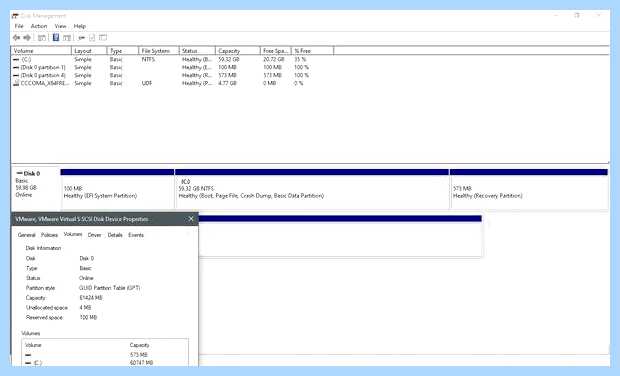Open the File menu
This screenshot has height=376, width=620.
(19, 26)
